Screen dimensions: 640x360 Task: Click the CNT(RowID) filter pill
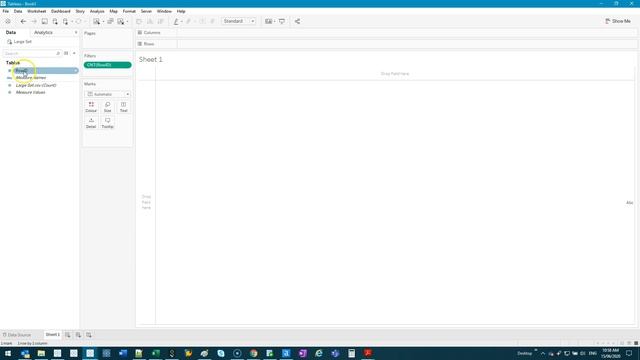coord(107,65)
